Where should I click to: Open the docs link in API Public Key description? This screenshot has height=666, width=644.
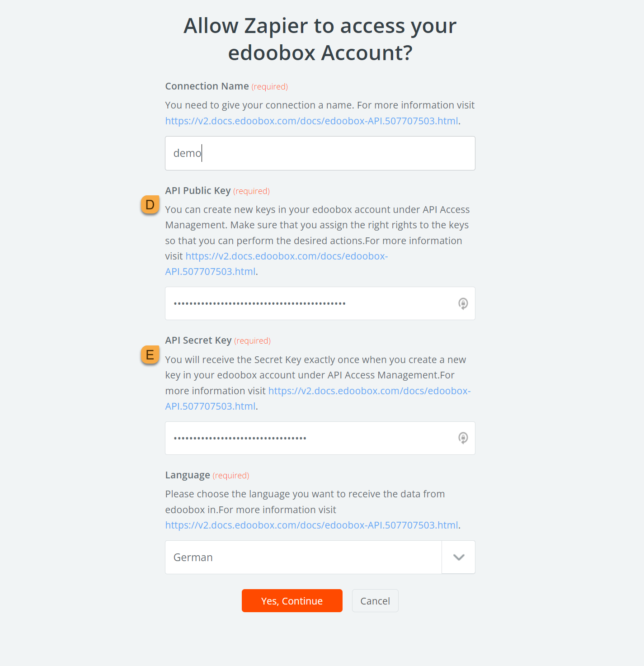(286, 256)
